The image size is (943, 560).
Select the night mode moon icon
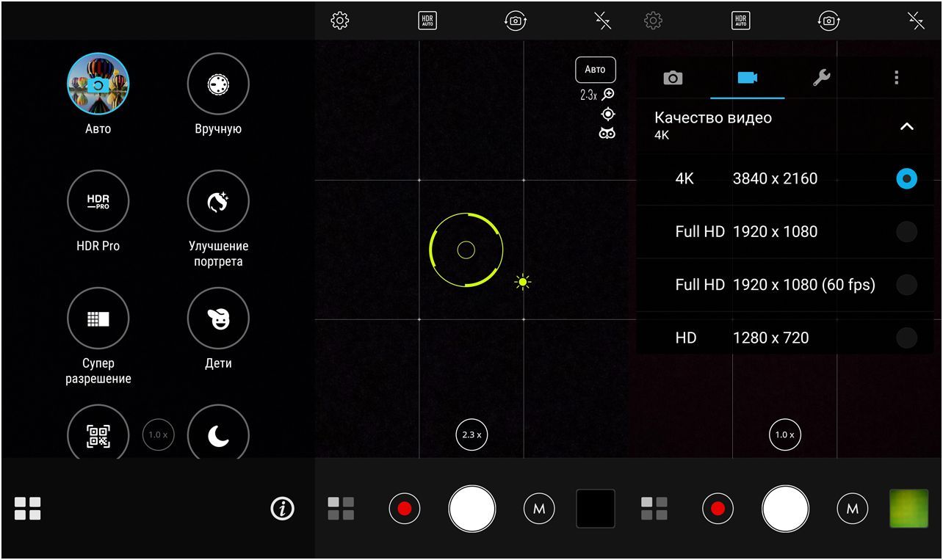pos(218,436)
